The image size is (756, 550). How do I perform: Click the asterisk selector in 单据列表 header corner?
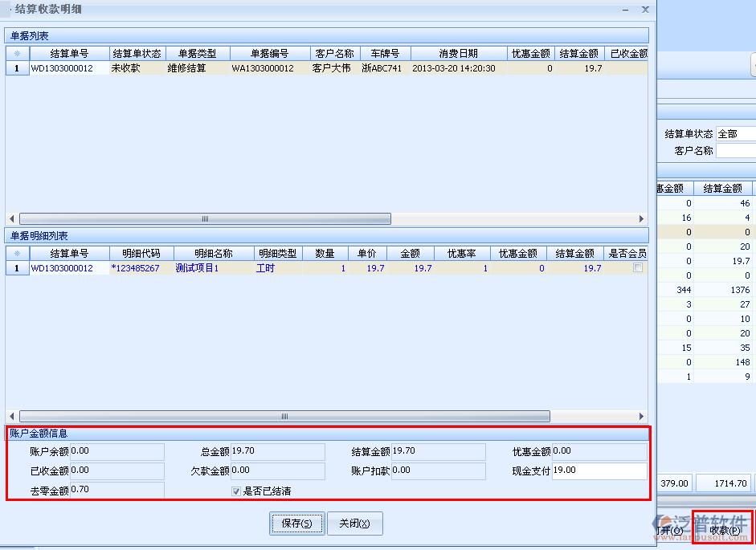tap(17, 54)
